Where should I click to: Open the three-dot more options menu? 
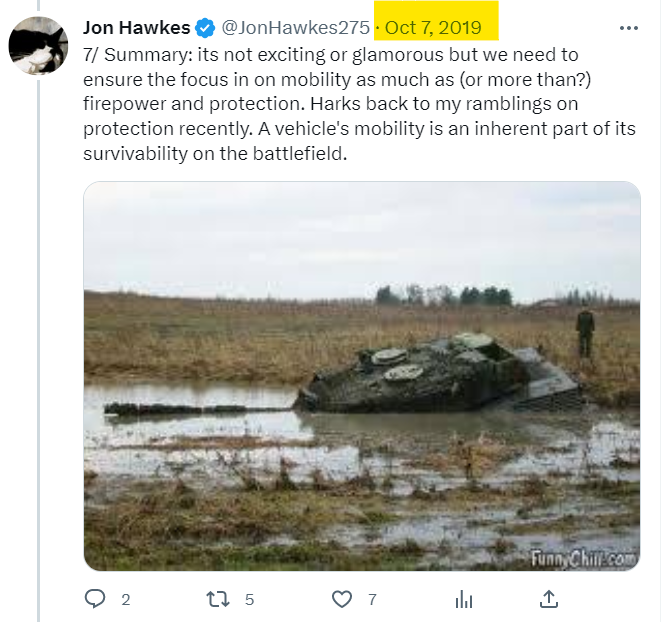coord(629,28)
